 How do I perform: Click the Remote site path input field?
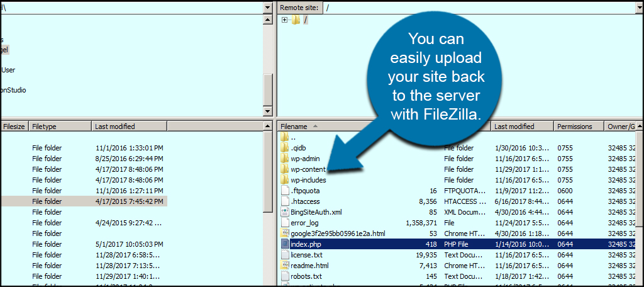(x=479, y=8)
